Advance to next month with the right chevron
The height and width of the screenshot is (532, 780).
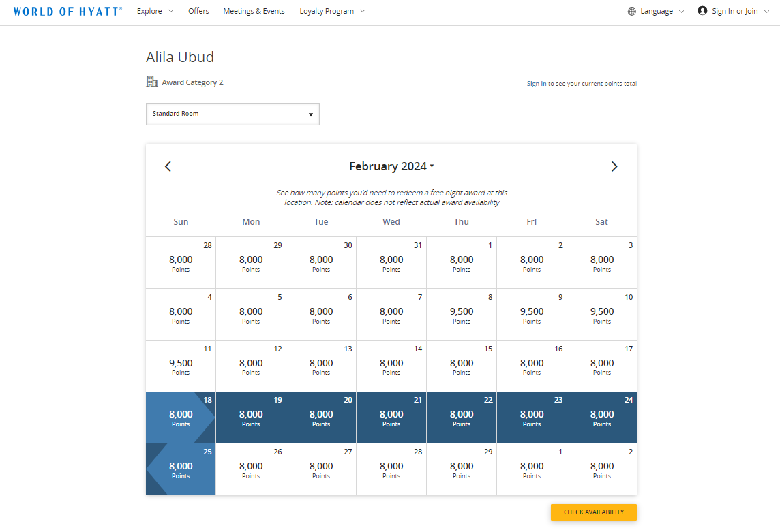pos(614,166)
